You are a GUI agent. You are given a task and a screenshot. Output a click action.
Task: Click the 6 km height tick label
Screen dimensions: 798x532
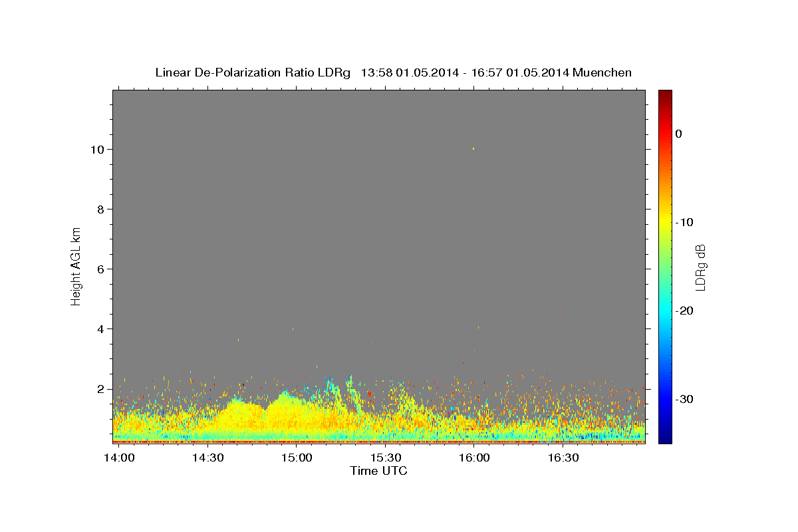(101, 269)
